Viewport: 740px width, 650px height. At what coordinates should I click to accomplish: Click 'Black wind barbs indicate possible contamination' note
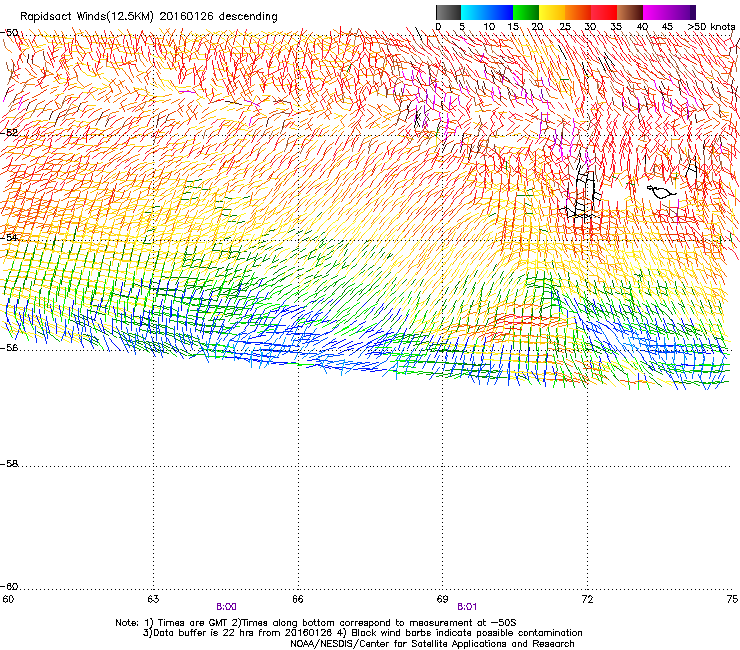click(467, 633)
